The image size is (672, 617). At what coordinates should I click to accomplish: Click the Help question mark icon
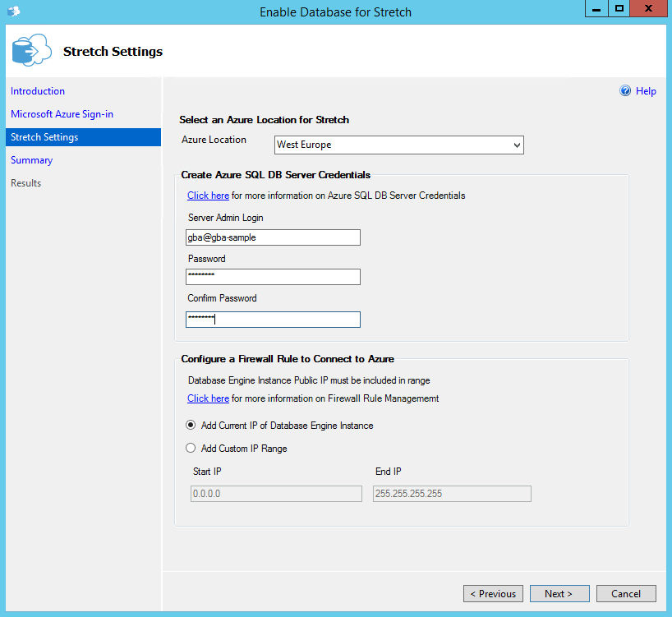pyautogui.click(x=625, y=91)
